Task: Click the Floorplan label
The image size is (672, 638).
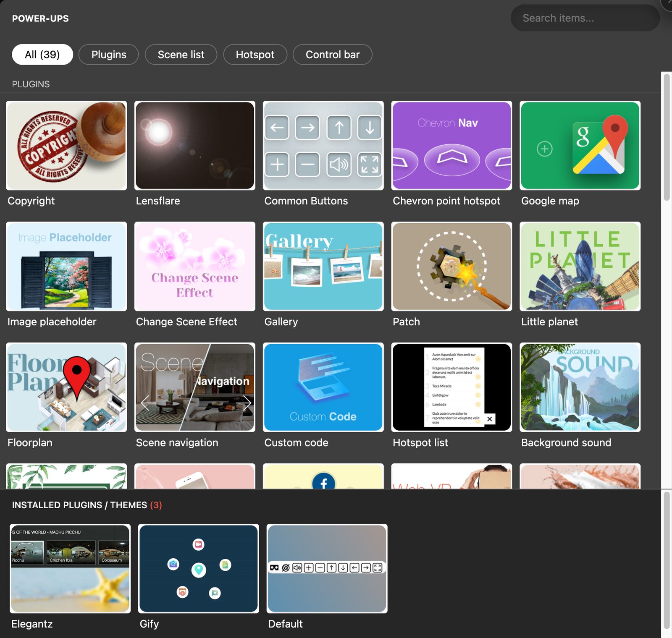Action: [x=30, y=443]
